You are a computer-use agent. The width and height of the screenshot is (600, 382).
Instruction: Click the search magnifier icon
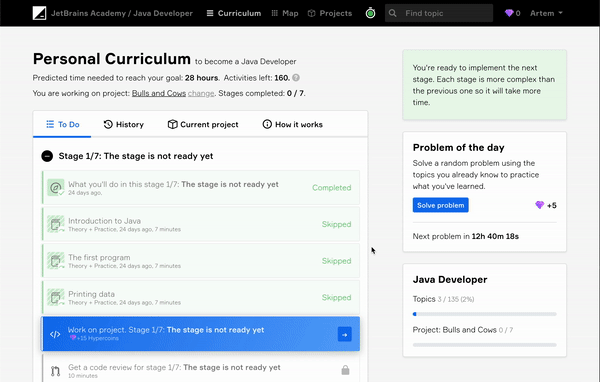point(393,13)
